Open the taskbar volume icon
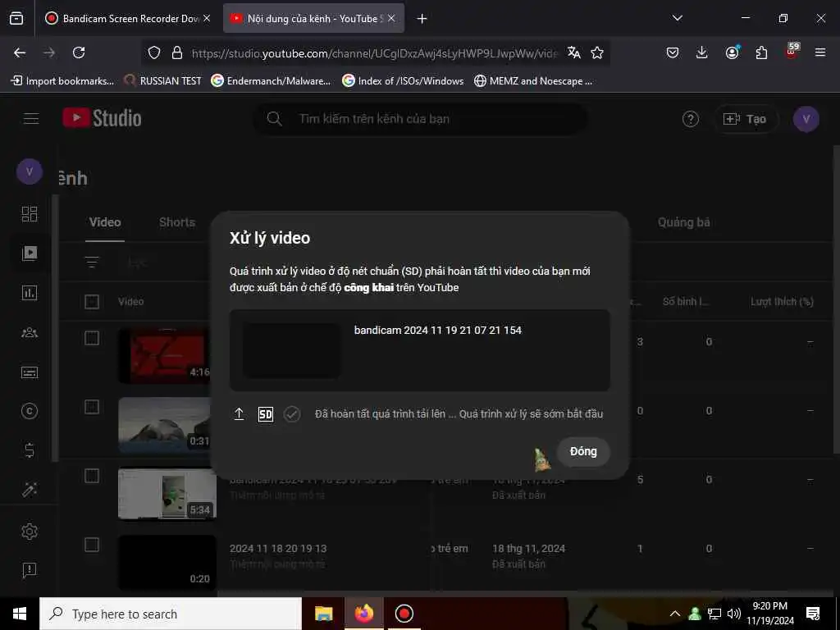Image resolution: width=840 pixels, height=630 pixels. 734,614
